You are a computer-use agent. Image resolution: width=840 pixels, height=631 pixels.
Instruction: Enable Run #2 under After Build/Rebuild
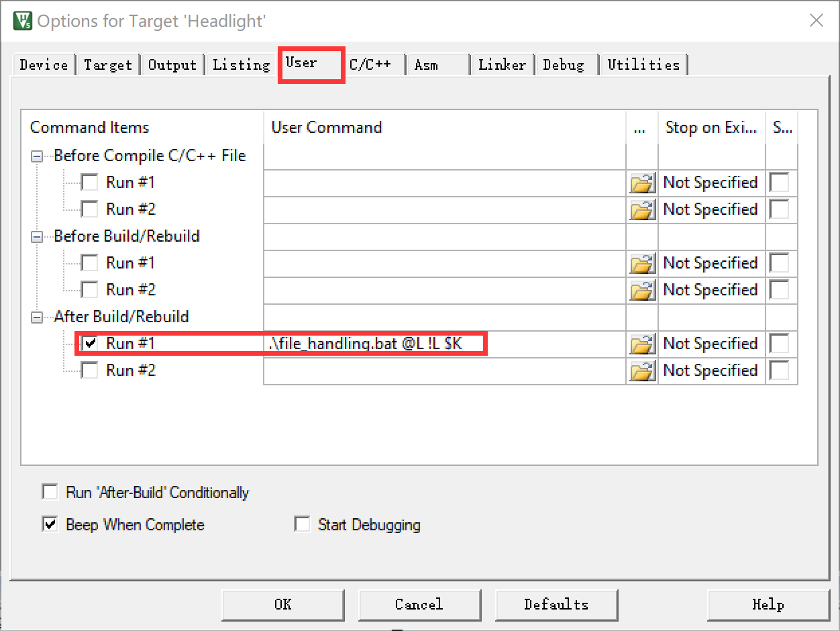click(x=89, y=371)
